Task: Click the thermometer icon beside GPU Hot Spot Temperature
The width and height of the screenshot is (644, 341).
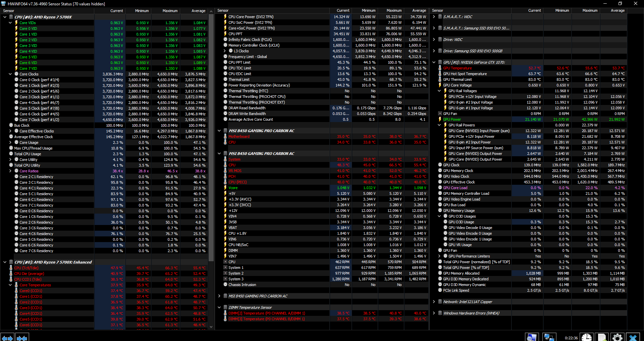Action: coord(440,74)
